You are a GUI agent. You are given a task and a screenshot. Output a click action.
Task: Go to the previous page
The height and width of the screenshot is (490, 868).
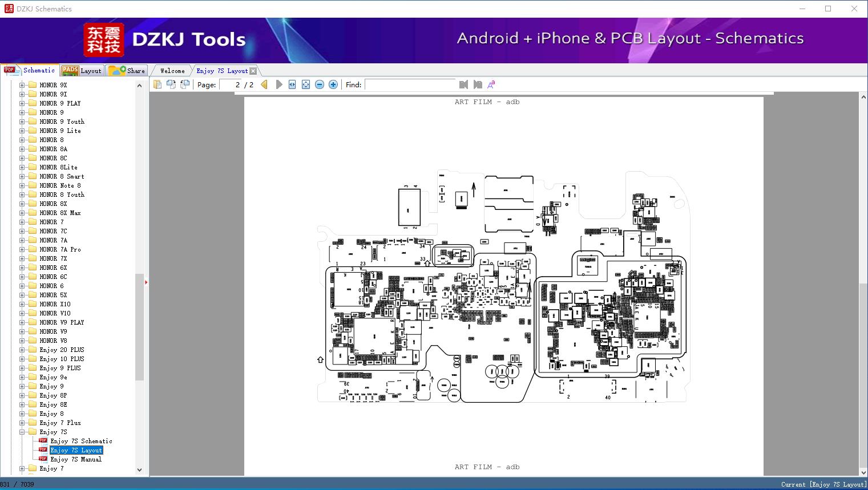[264, 84]
